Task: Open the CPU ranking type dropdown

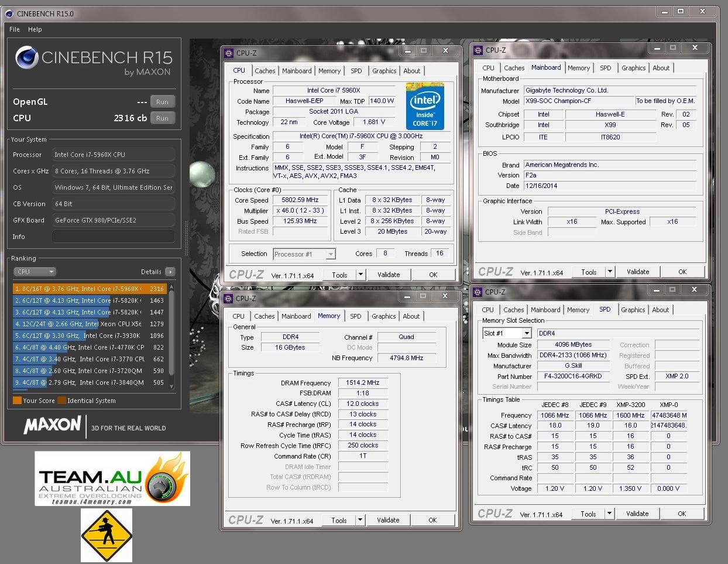Action: coord(35,272)
